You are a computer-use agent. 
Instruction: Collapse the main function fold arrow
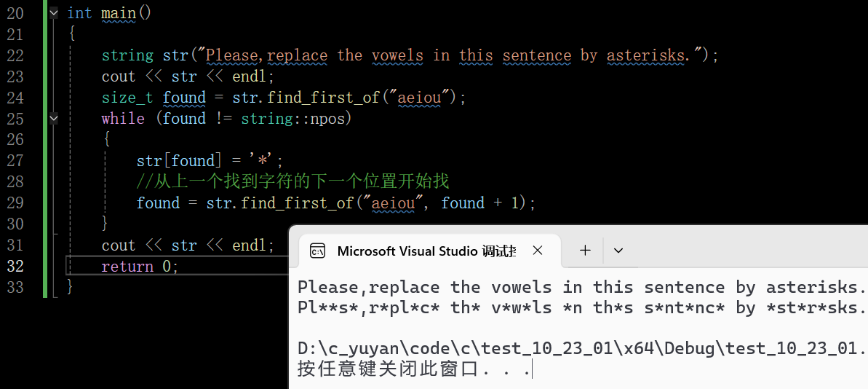(x=53, y=13)
